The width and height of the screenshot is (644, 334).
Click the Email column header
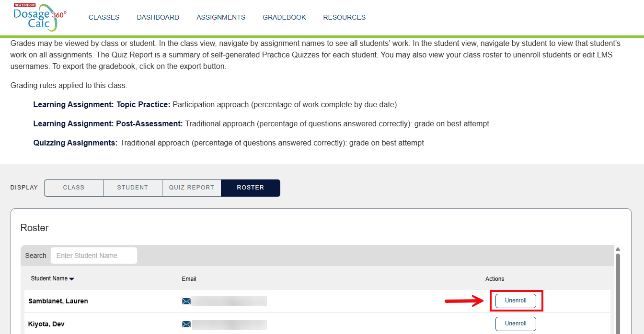click(189, 278)
